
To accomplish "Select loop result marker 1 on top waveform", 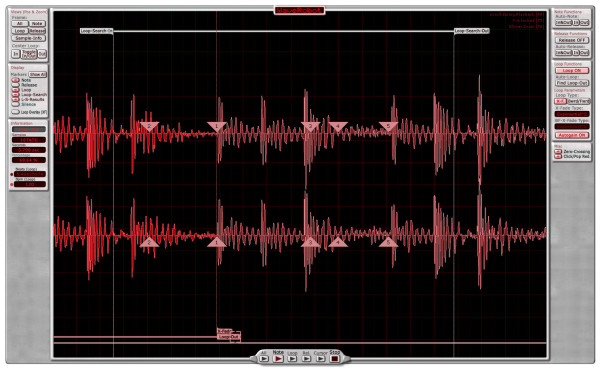I will [x=217, y=126].
